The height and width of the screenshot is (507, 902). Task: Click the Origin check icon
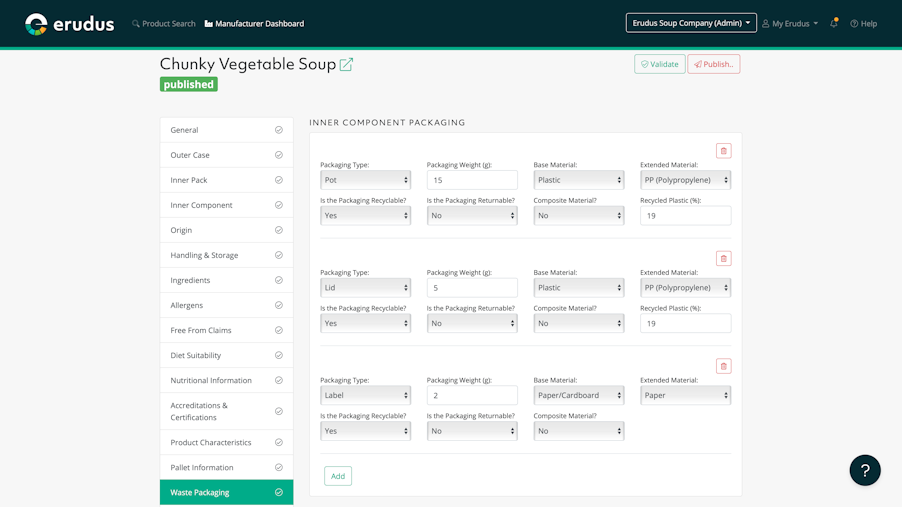[278, 230]
